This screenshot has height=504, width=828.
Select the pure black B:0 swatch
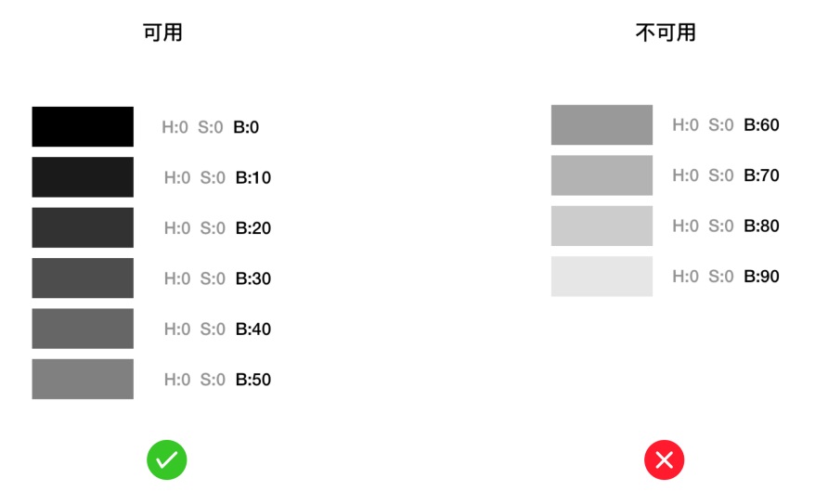point(83,127)
